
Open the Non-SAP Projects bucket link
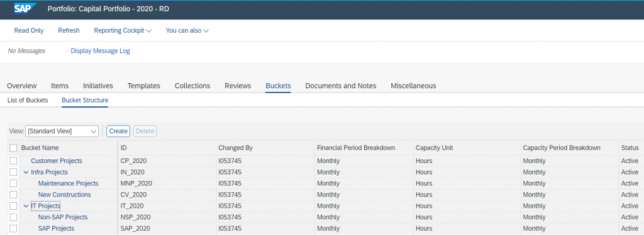tap(63, 217)
